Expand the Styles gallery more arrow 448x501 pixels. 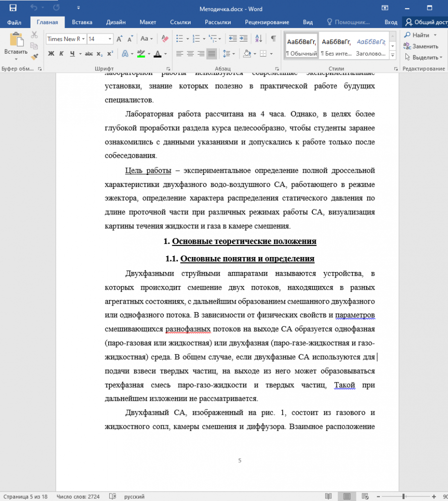392,57
